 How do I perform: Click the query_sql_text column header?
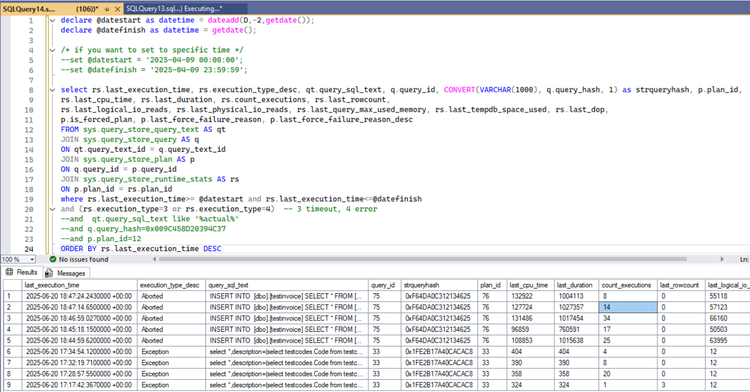point(287,285)
